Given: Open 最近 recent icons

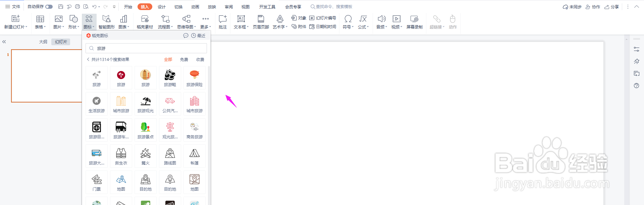Looking at the screenshot, I should (198, 36).
